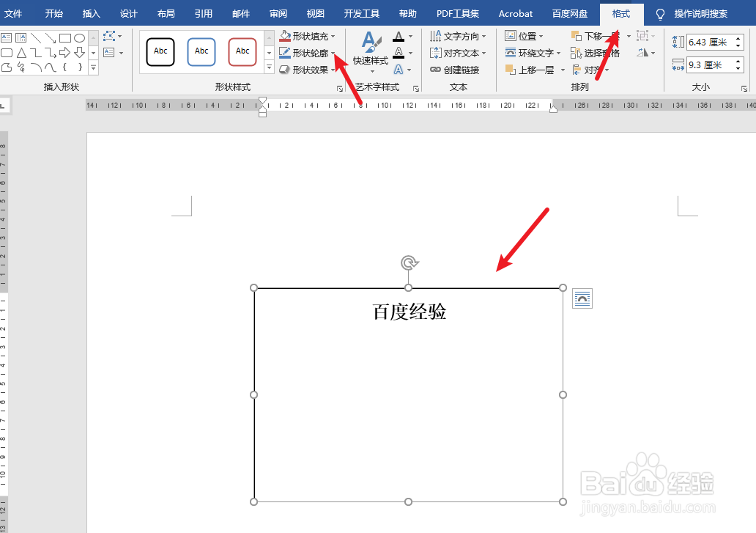
Task: Click 操作说明搜索 search box
Action: pos(700,13)
